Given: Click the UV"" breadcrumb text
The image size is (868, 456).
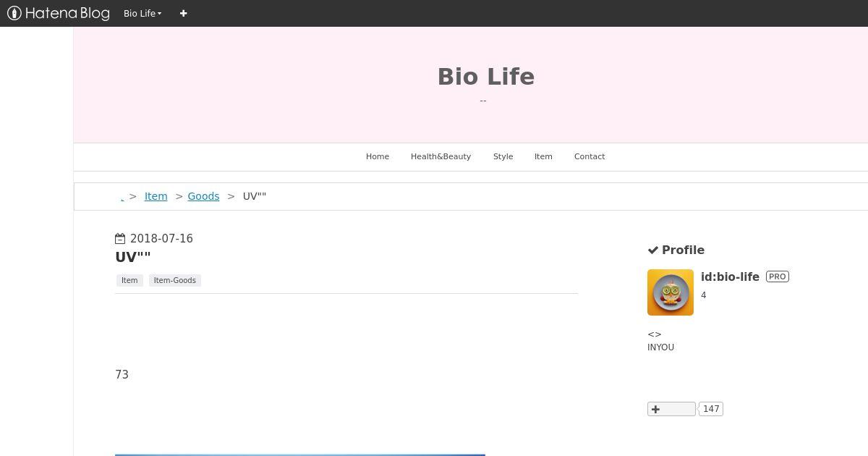Looking at the screenshot, I should pyautogui.click(x=255, y=196).
